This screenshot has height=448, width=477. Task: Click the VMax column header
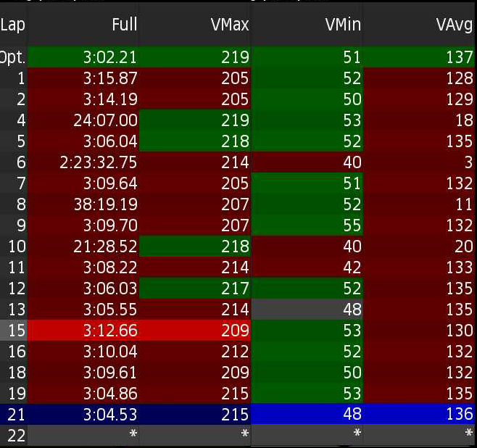(x=229, y=25)
